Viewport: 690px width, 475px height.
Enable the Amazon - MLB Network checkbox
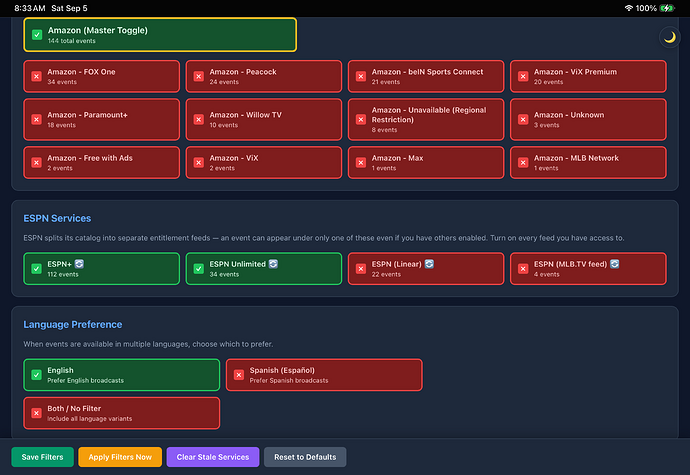click(523, 162)
